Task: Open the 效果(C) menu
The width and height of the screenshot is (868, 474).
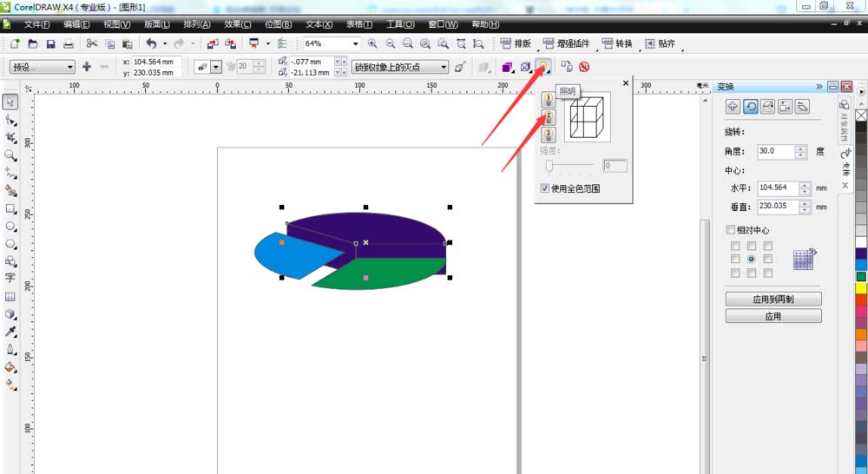Action: click(238, 24)
